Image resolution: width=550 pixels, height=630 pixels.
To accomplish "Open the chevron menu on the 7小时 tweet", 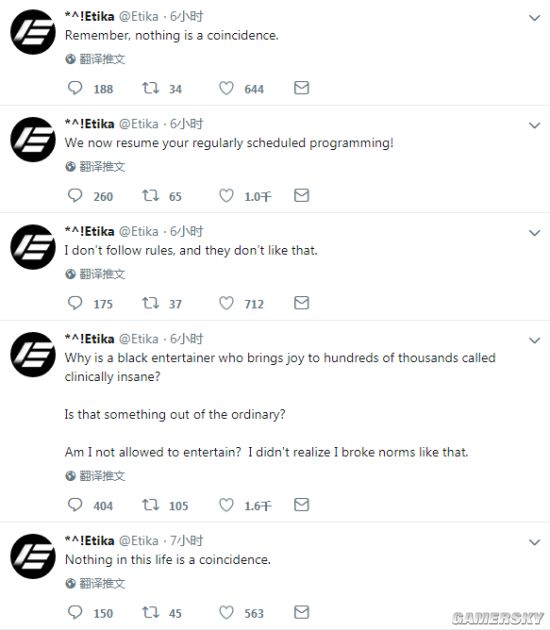I will point(534,542).
